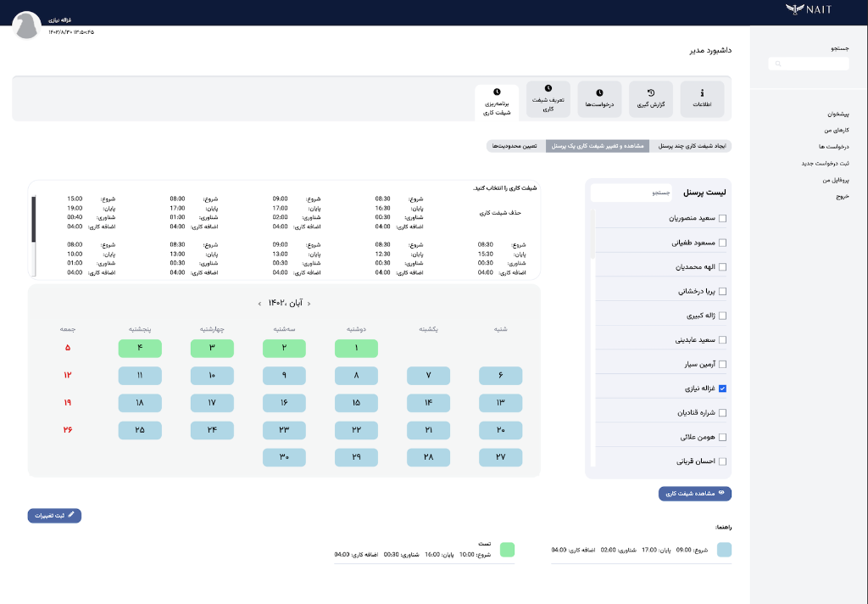Screen dimensions: 868x604
Task: Click خروج in the sidebar
Action: point(843,196)
